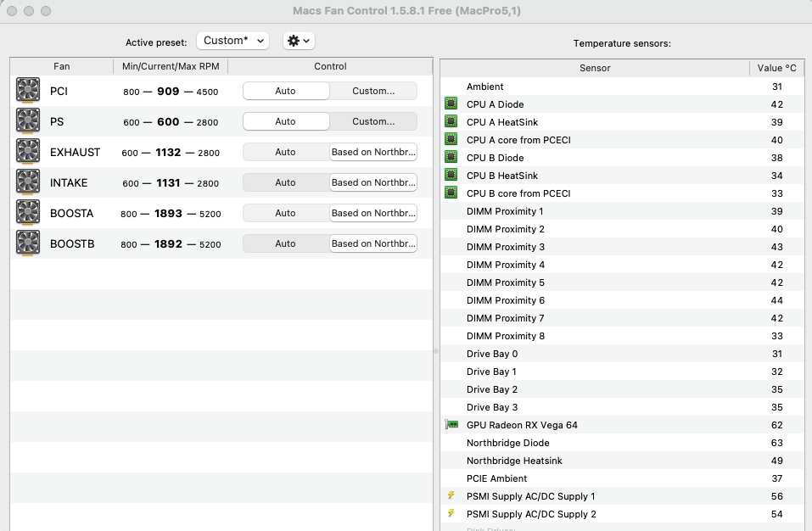Click the Min/Current/Max RPM column header
The height and width of the screenshot is (531, 812).
tap(171, 66)
